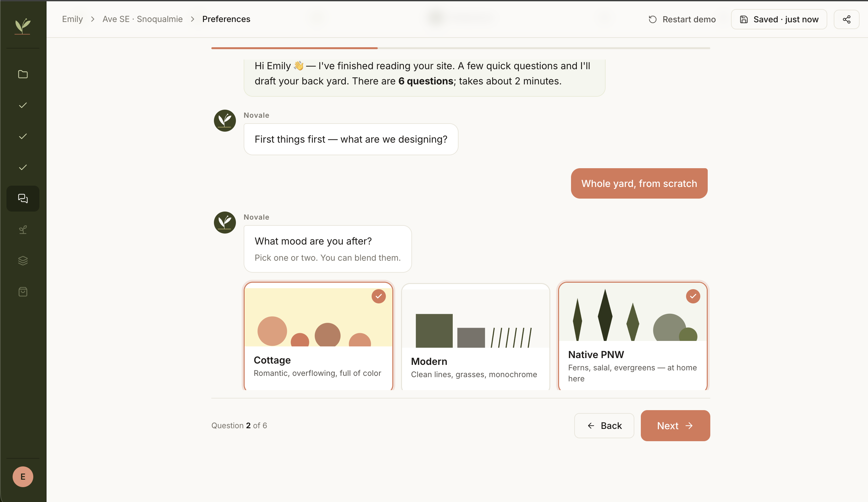
Task: Go to Ave SE · Snoqualmie breadcrumb
Action: click(142, 19)
